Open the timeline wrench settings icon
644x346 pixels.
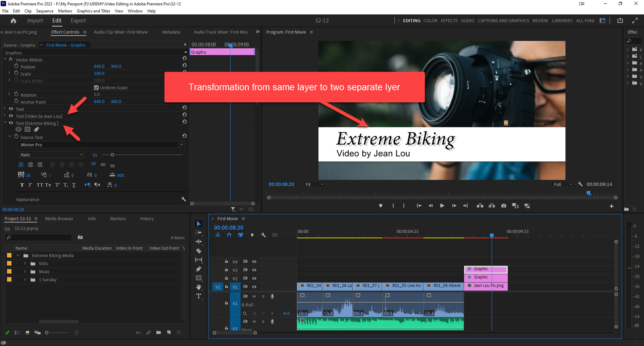coord(263,235)
